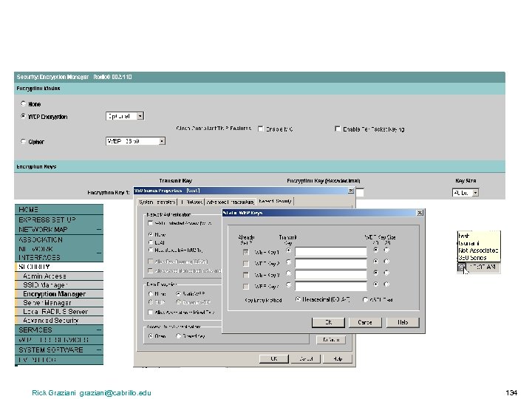Open the Cipher WEP 128 bit dropdown
The width and height of the screenshot is (532, 399).
tap(162, 141)
